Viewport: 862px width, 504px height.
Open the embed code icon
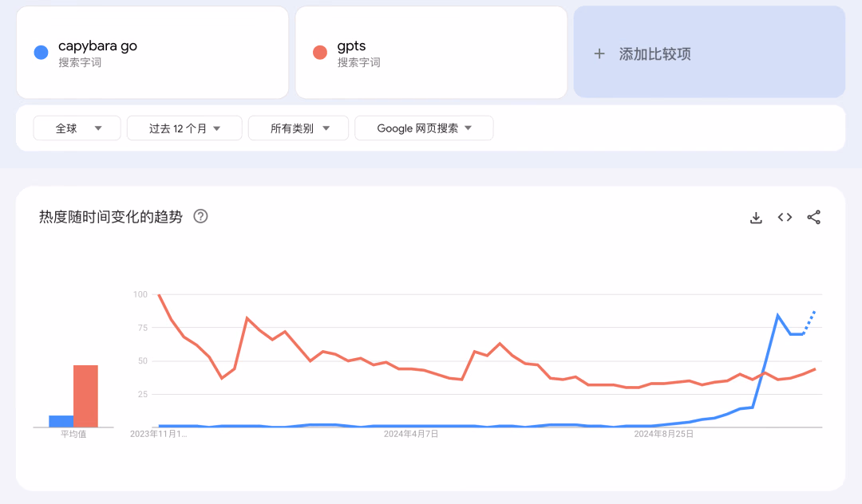point(785,218)
